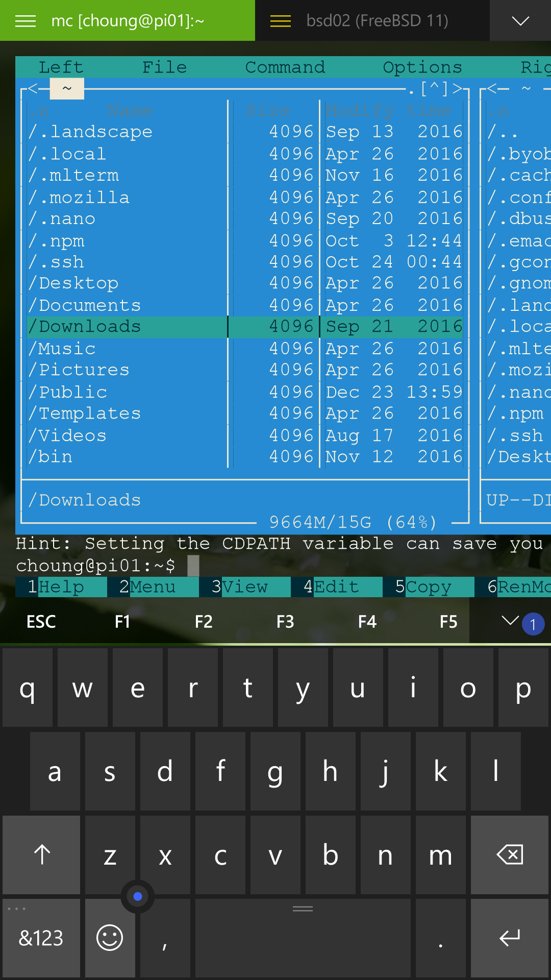Expand the session tabs dropdown chevron
The image size is (551, 980).
point(520,21)
